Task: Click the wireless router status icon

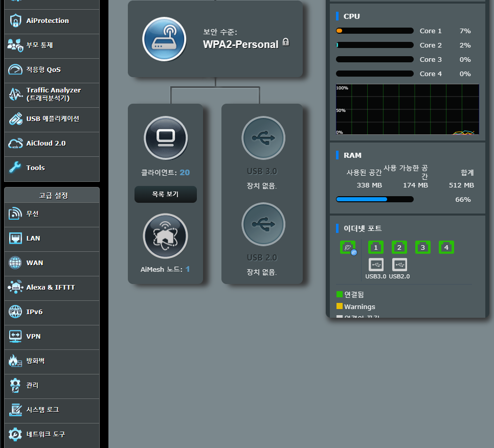Action: pyautogui.click(x=164, y=39)
